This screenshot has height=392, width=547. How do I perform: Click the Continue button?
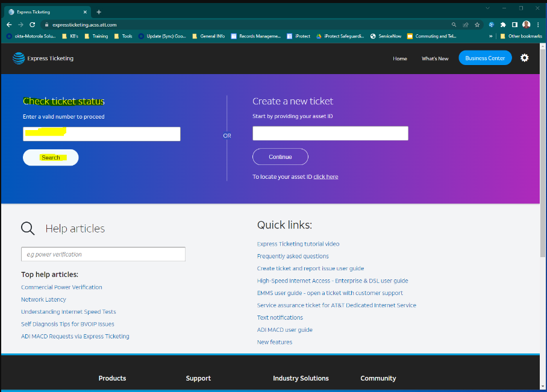pyautogui.click(x=280, y=157)
